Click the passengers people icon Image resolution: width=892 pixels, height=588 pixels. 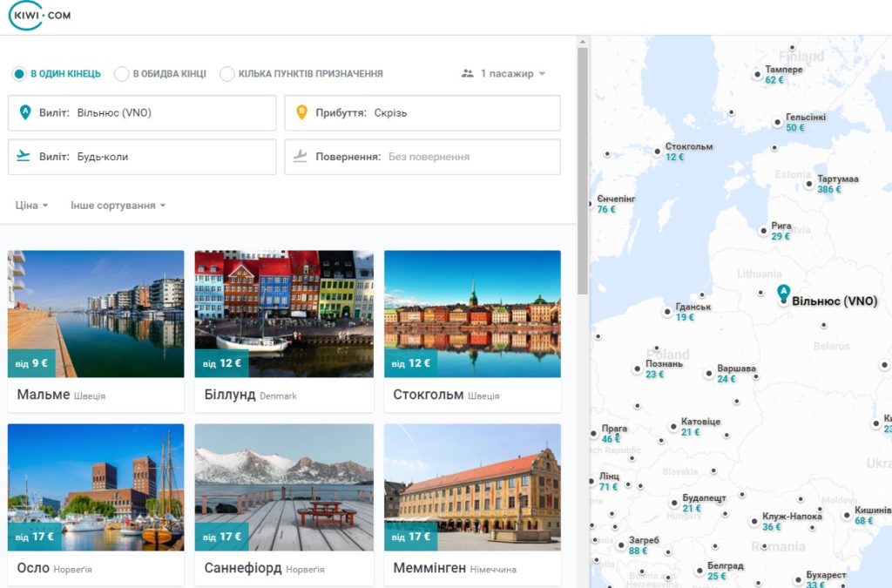pyautogui.click(x=467, y=73)
